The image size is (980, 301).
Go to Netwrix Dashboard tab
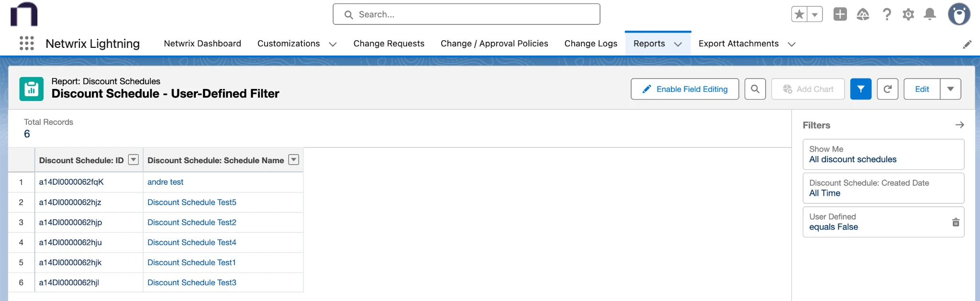(x=202, y=44)
